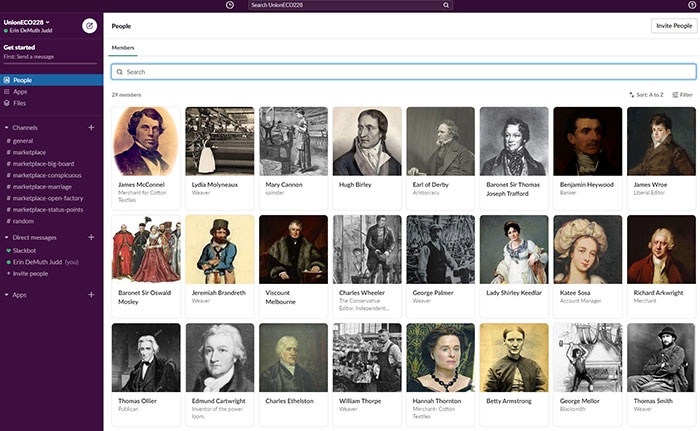Expand the Apps section arrow
This screenshot has width=700, height=431.
6,295
